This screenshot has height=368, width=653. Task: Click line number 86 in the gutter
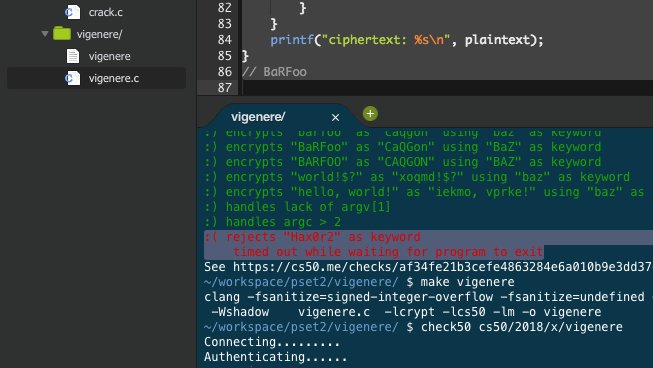(x=224, y=72)
